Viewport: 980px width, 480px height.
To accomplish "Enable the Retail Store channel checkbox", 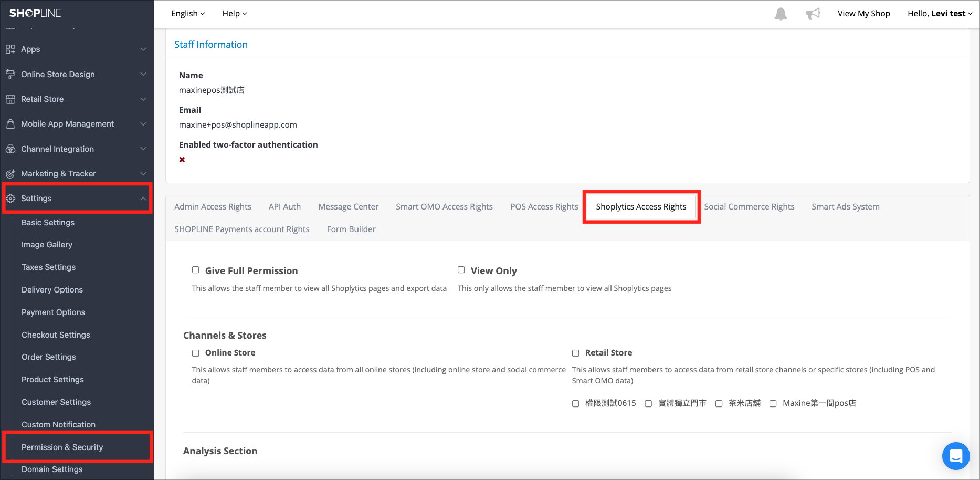I will [576, 353].
